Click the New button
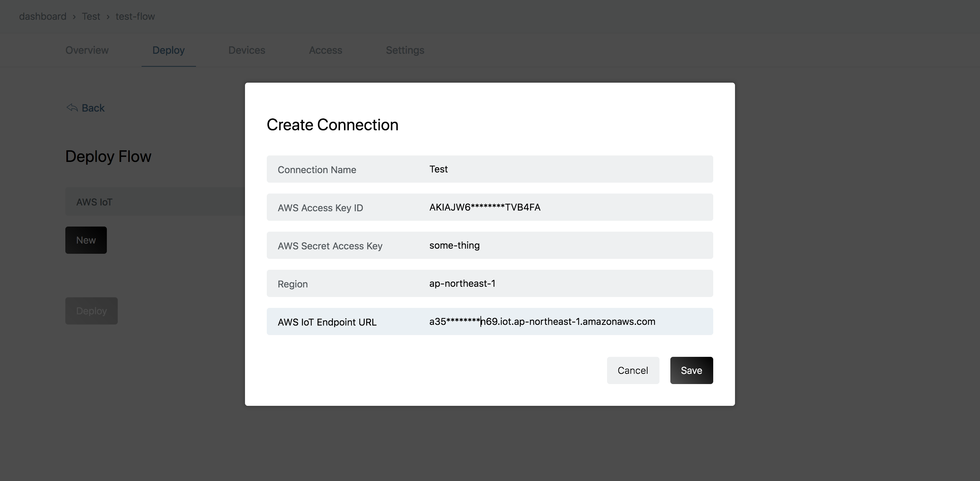 [86, 240]
